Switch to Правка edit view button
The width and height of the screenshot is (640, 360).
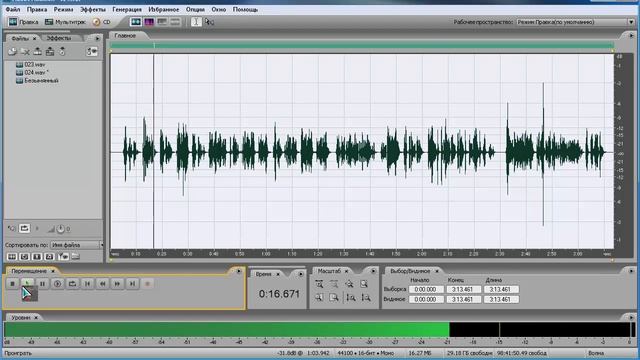click(x=24, y=22)
